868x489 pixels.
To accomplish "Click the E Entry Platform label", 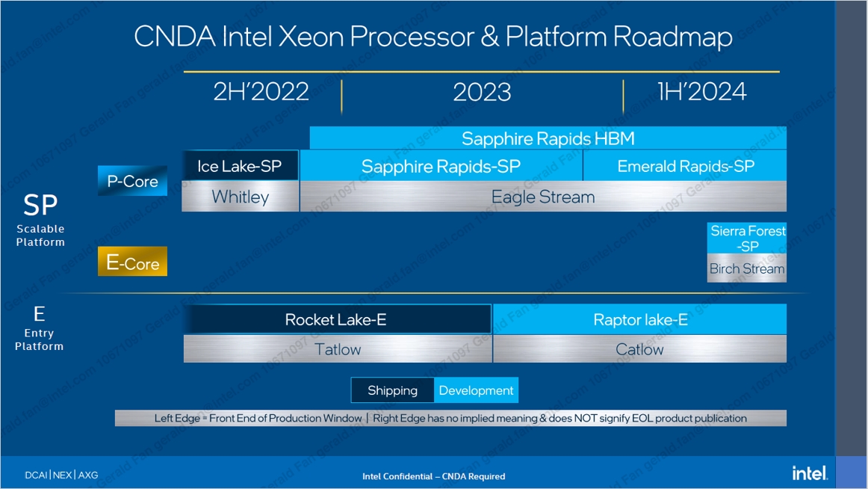I will (x=39, y=329).
